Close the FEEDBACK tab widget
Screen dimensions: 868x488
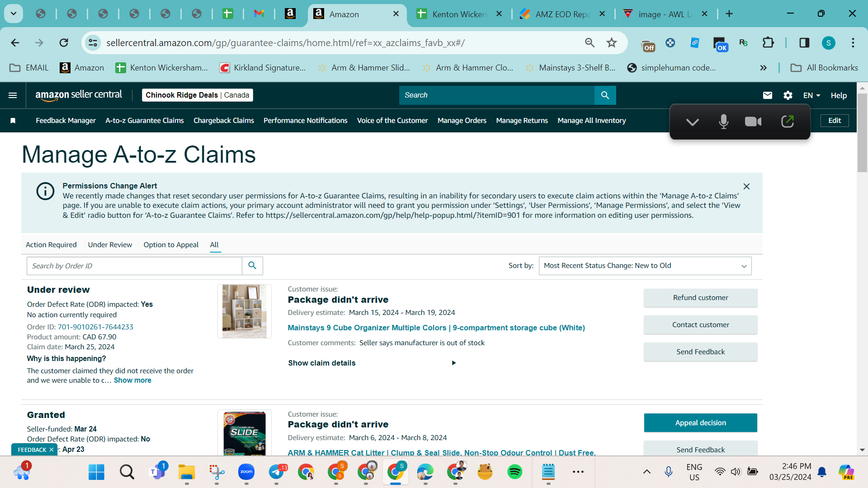coord(52,450)
